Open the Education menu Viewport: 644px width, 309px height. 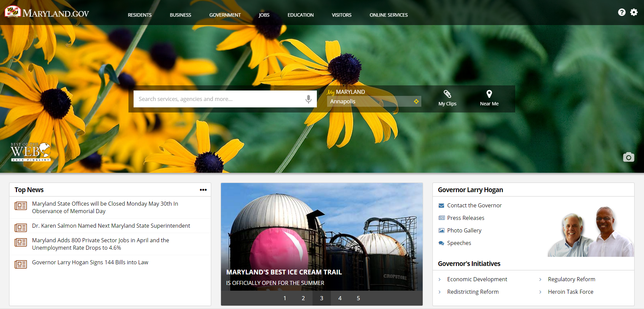point(301,15)
